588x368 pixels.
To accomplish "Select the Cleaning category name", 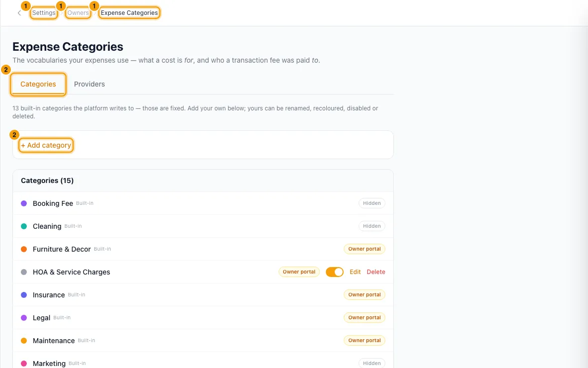I will click(x=47, y=226).
